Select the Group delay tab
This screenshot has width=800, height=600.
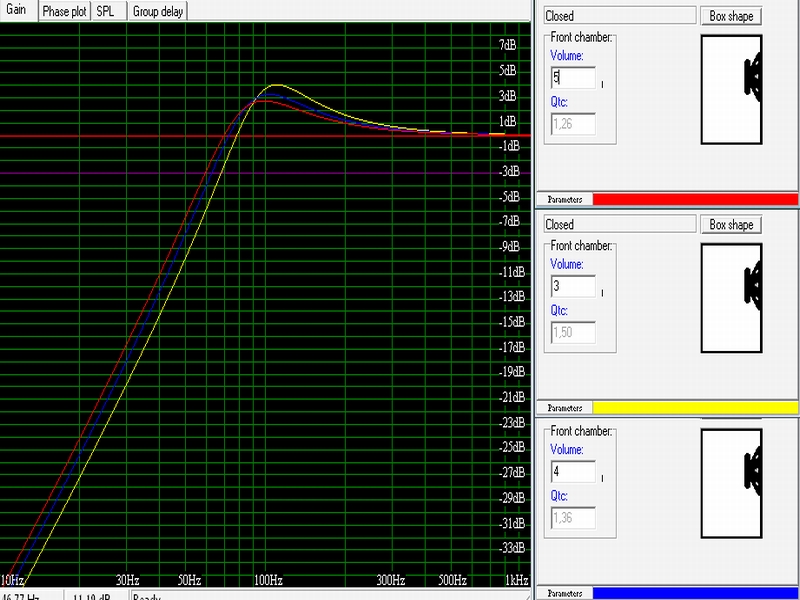point(158,11)
